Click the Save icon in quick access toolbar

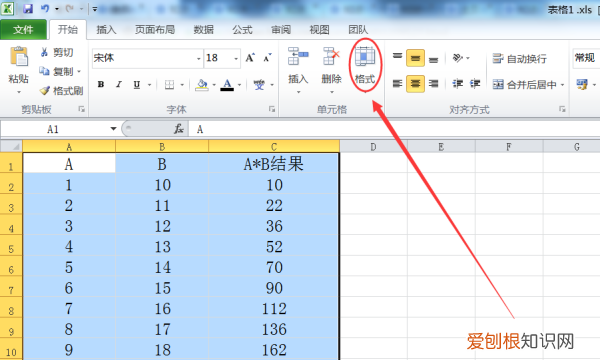pos(28,8)
